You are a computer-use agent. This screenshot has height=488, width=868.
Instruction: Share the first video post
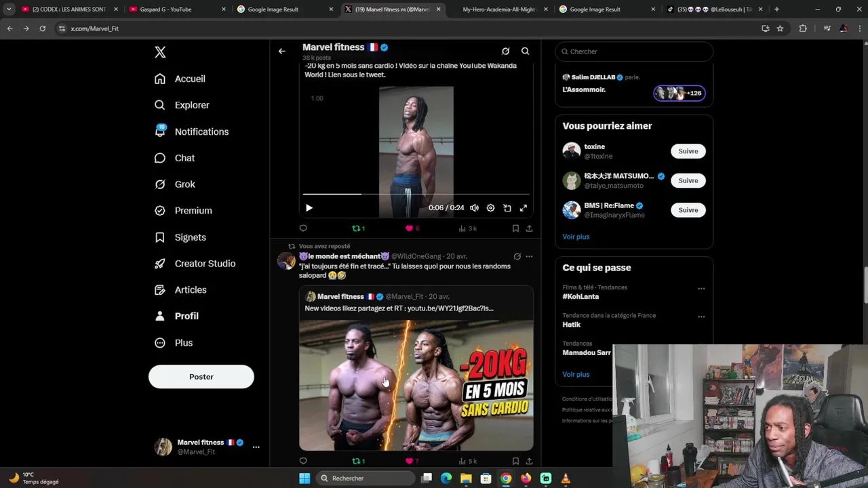pos(529,228)
